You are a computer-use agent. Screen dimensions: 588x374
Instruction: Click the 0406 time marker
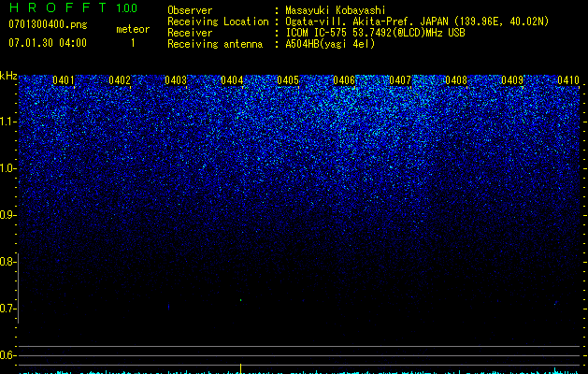pyautogui.click(x=344, y=80)
